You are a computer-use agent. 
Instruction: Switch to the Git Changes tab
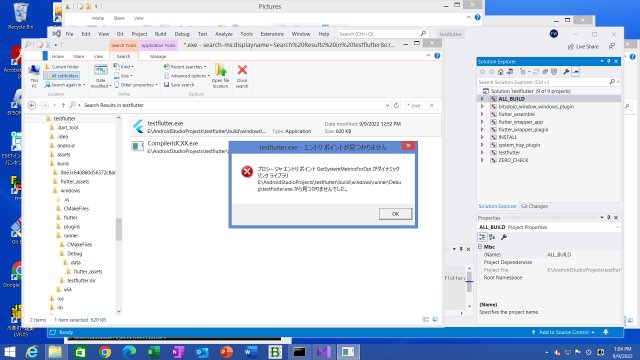[x=534, y=206]
